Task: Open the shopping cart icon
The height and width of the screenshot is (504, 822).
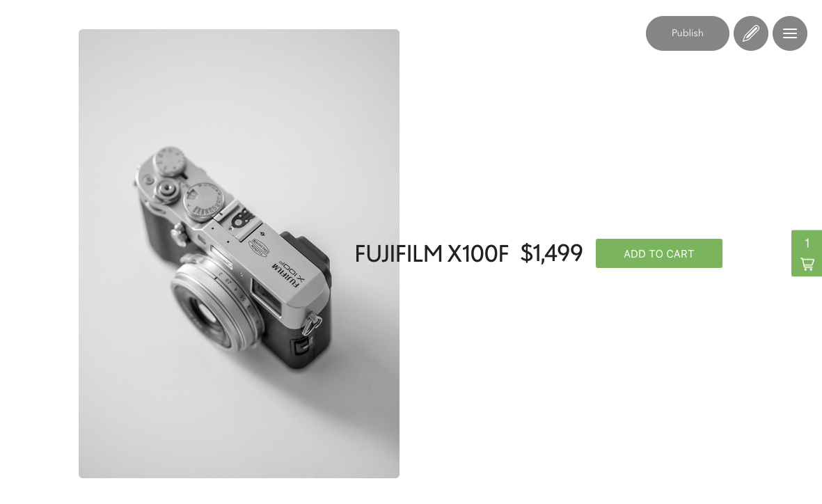Action: point(807,264)
